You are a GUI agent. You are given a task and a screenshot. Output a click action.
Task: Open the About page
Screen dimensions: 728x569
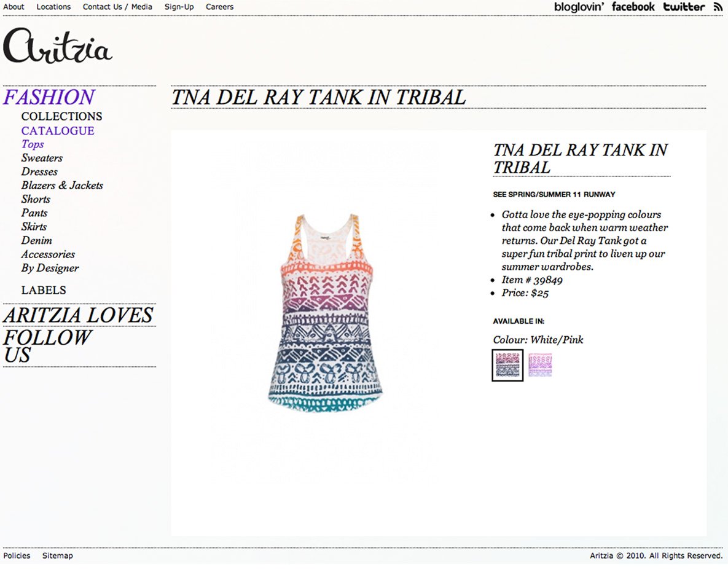14,7
